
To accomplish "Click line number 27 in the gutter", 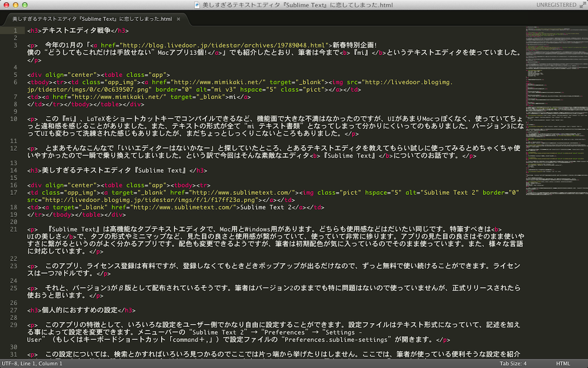I will tap(14, 310).
